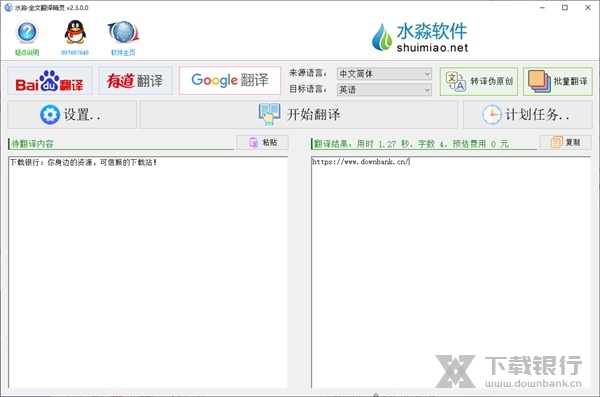Open the help question mark icon
600x397 pixels.
27,32
